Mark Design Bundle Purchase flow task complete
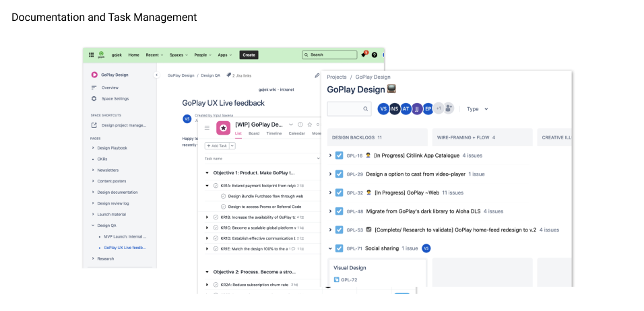The height and width of the screenshot is (311, 644). pos(224,196)
